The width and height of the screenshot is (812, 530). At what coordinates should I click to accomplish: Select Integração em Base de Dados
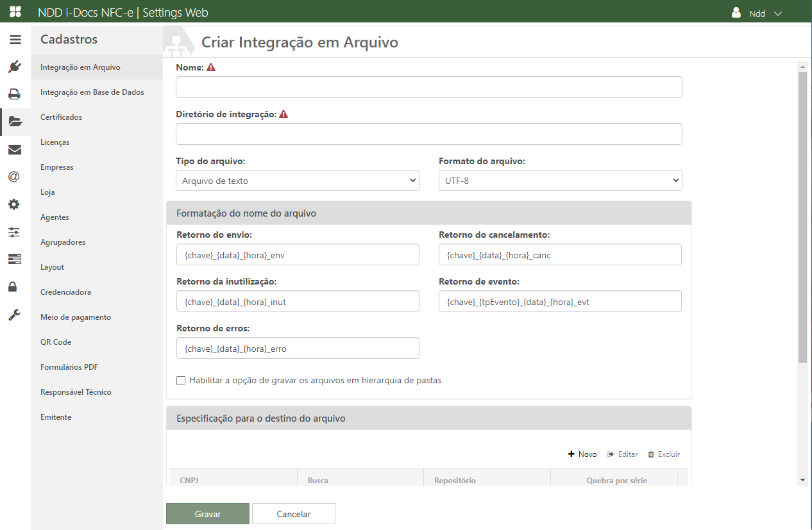tap(92, 92)
